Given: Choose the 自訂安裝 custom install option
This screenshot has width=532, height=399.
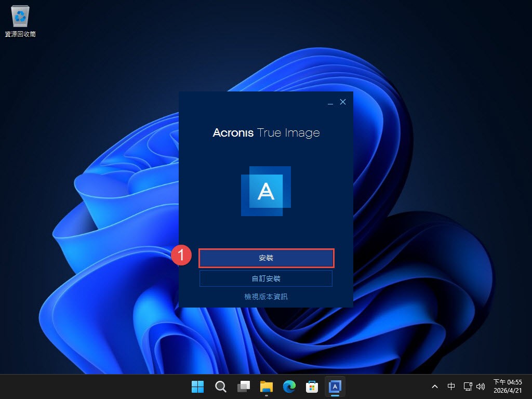Looking at the screenshot, I should tap(266, 278).
